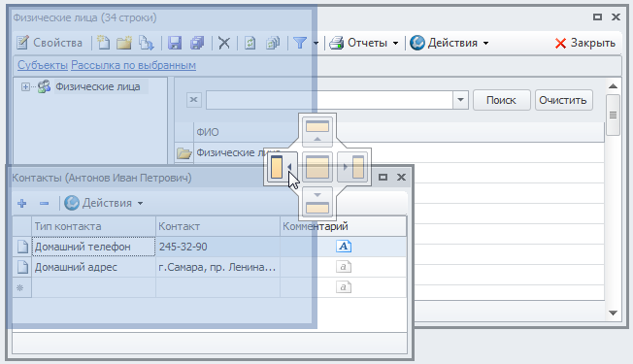Screen dimensions: 633x364
Task: Click the Очистить button
Action: click(563, 100)
